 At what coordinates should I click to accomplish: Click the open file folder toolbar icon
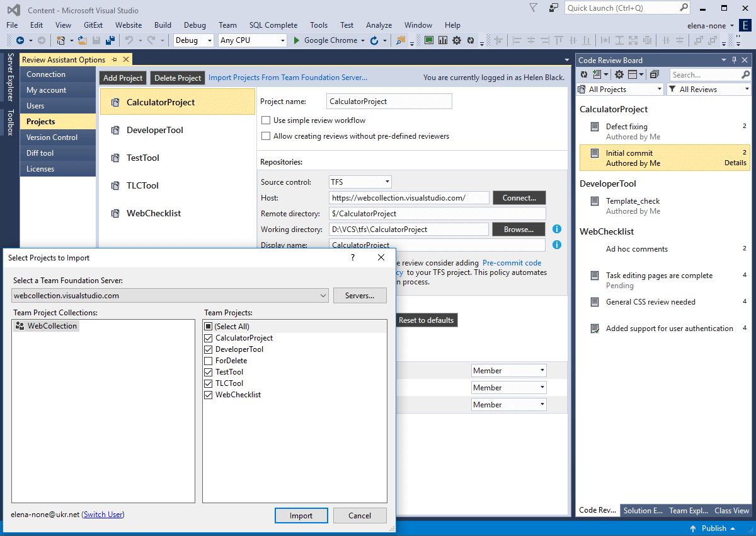(x=82, y=40)
